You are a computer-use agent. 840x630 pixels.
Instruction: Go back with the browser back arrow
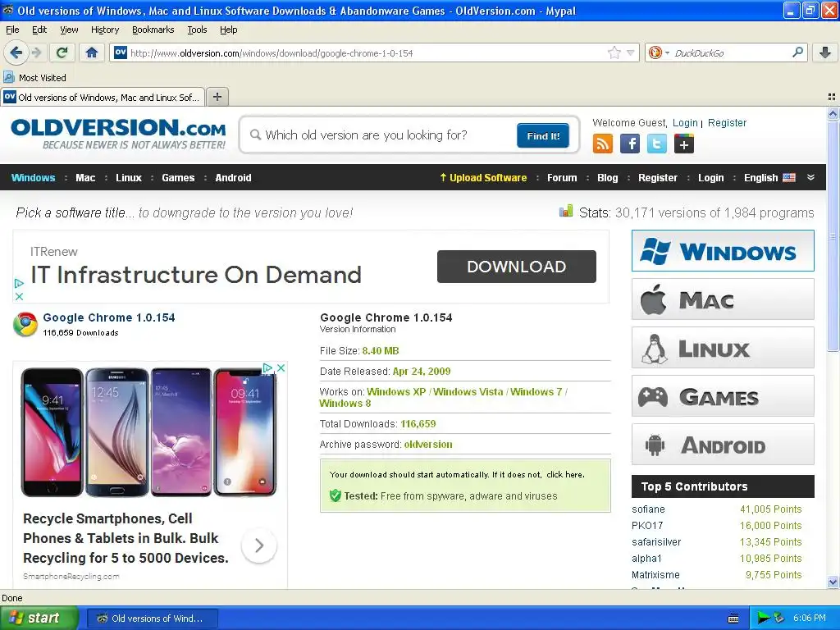coord(16,52)
